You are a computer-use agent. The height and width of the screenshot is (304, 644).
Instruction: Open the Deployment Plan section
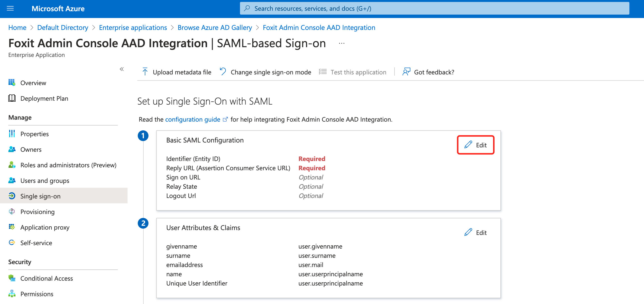44,98
